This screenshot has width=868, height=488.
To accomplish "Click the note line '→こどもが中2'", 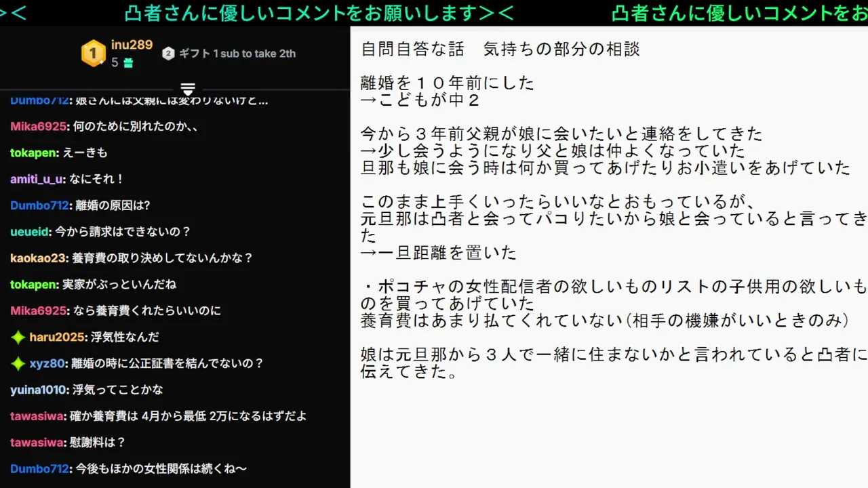I will (x=420, y=100).
